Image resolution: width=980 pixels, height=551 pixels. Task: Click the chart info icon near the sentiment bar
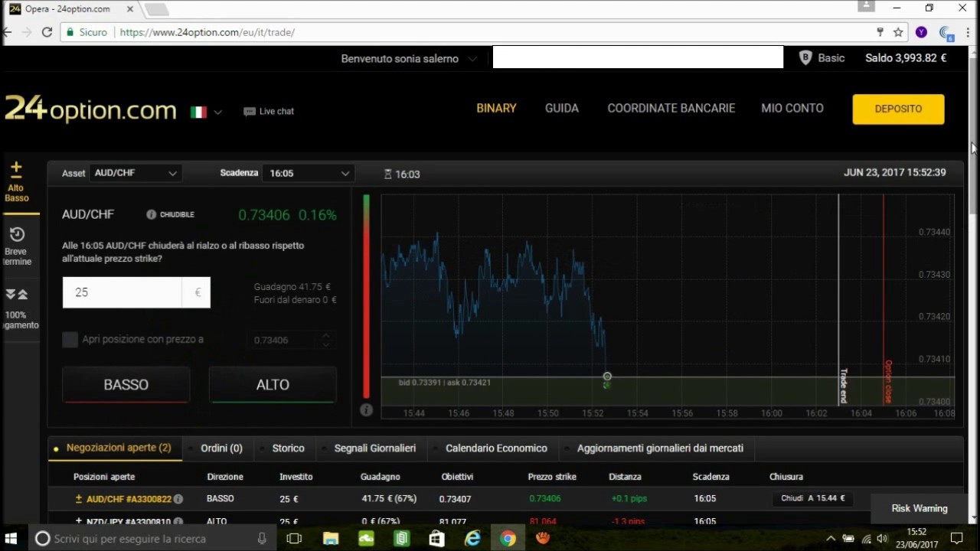pyautogui.click(x=366, y=410)
